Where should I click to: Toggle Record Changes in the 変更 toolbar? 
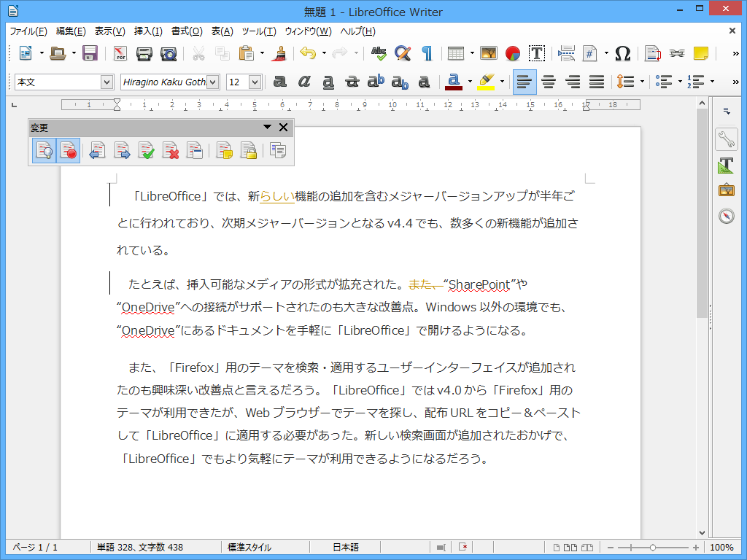(x=68, y=150)
